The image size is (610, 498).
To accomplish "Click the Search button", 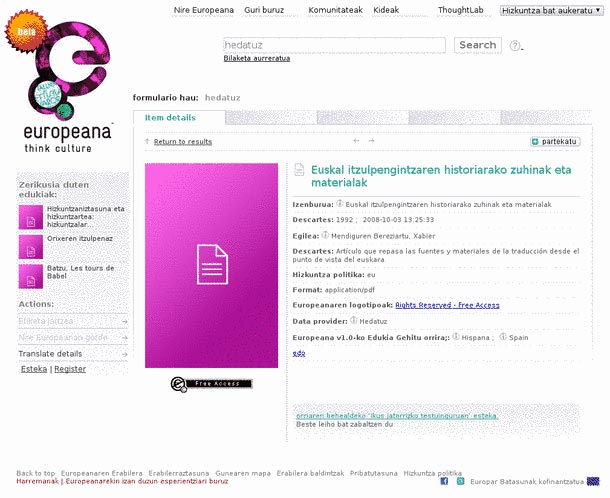I will [x=478, y=45].
